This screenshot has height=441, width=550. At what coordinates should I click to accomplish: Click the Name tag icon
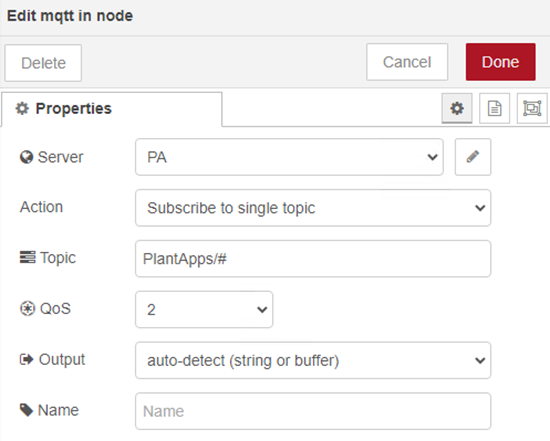click(x=26, y=410)
